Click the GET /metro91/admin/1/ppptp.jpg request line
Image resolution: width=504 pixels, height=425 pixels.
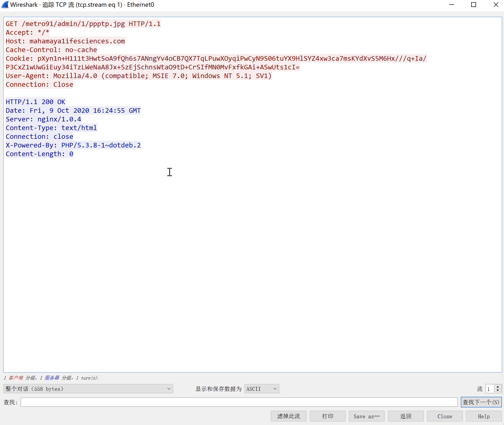tap(83, 24)
